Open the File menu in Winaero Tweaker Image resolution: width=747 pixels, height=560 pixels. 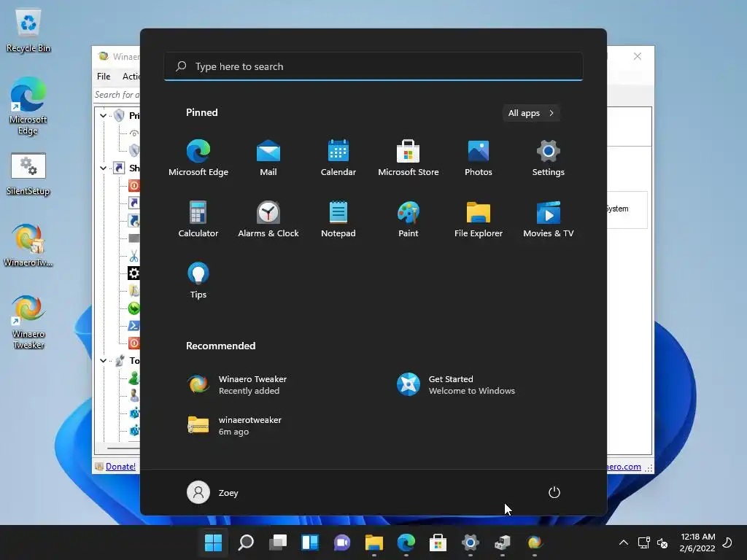coord(104,76)
